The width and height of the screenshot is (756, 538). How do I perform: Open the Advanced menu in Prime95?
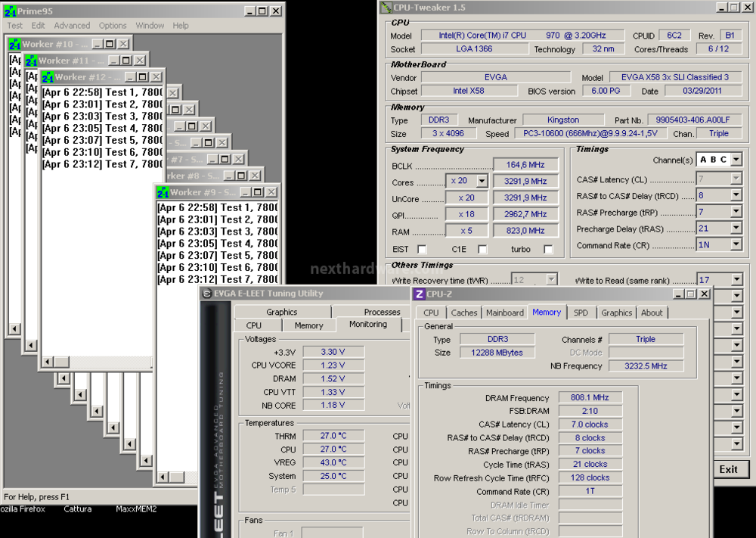pos(72,26)
